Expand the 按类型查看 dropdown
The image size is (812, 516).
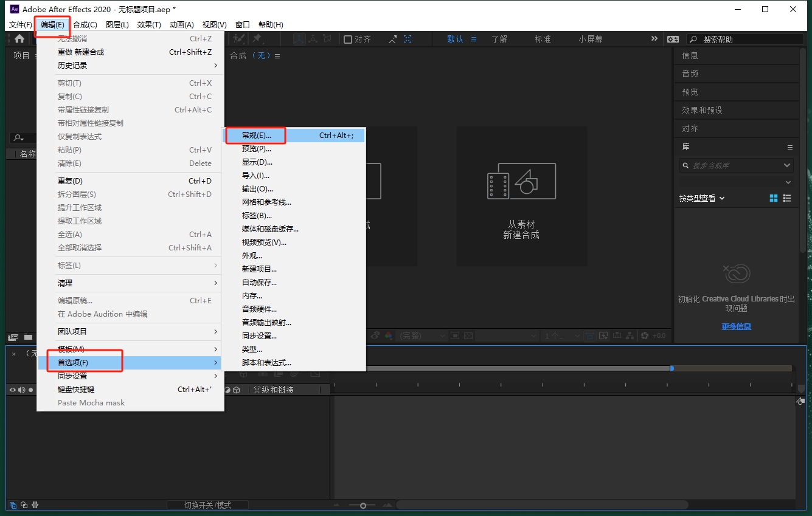coord(702,198)
